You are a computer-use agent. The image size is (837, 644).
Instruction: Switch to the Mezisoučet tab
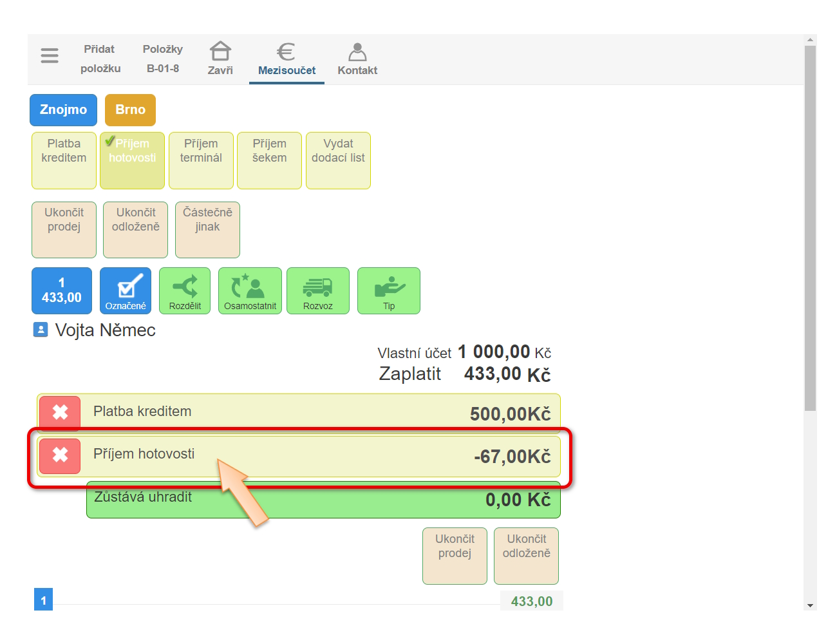pyautogui.click(x=287, y=59)
